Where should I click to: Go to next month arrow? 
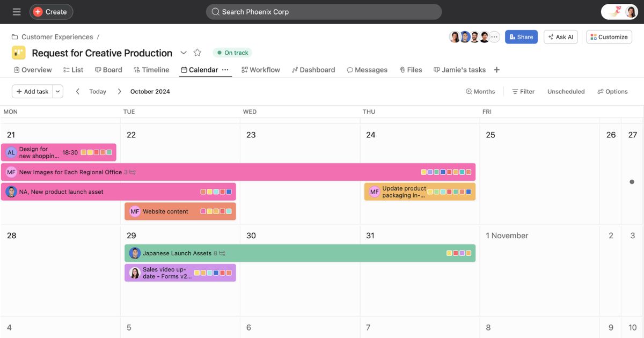point(119,92)
